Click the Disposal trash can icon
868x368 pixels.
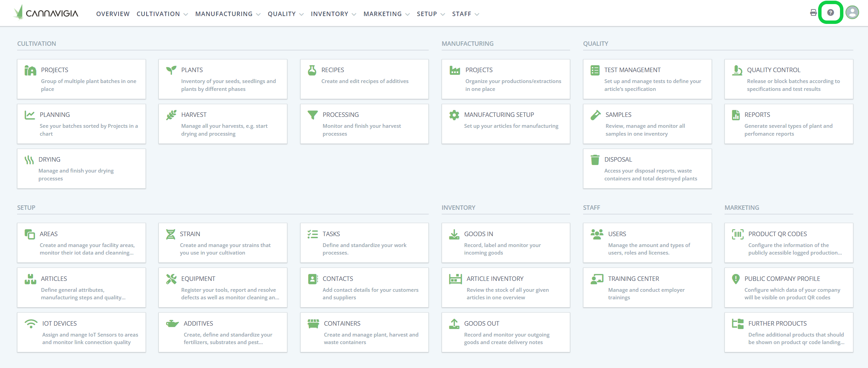tap(595, 160)
